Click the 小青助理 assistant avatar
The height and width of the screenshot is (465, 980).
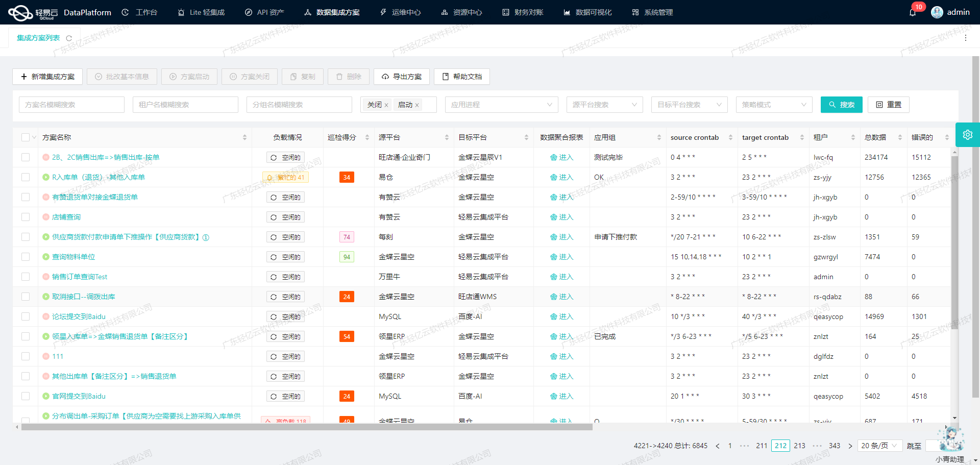pyautogui.click(x=950, y=439)
